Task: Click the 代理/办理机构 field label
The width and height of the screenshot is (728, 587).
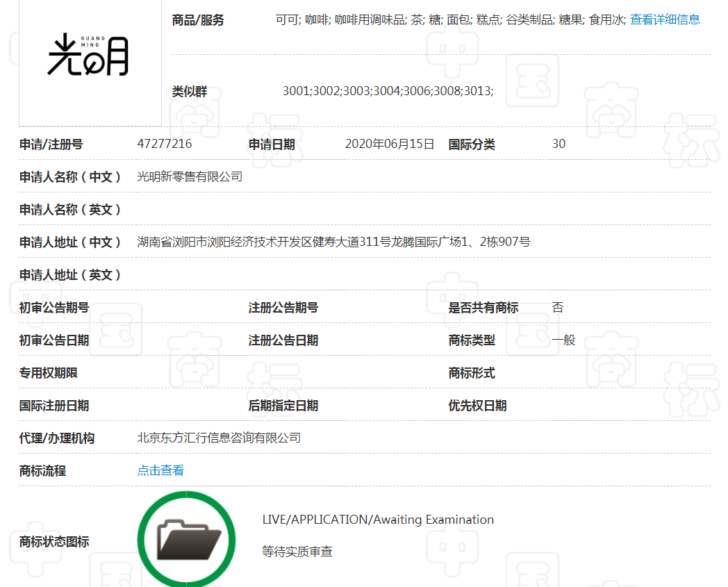Action: pyautogui.click(x=57, y=438)
